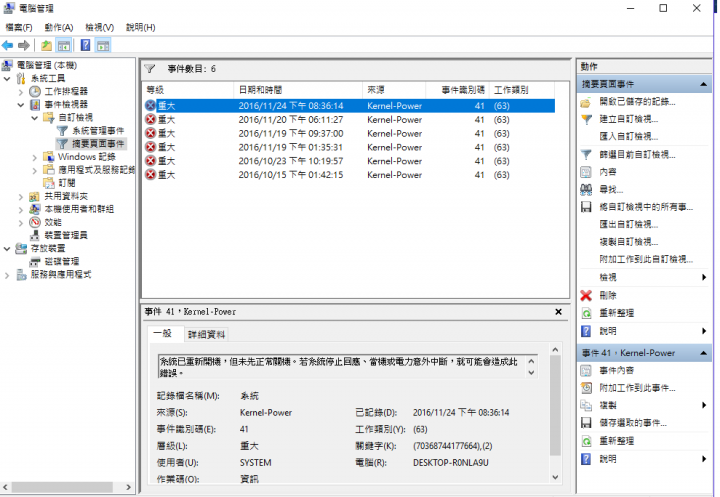Click the red X 刪除 icon

(x=586, y=295)
